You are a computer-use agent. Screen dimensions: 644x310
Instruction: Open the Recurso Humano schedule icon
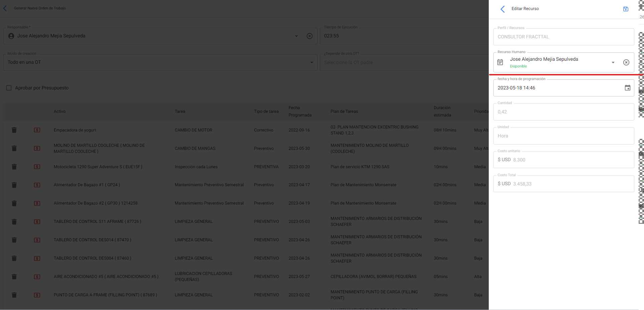click(x=500, y=62)
